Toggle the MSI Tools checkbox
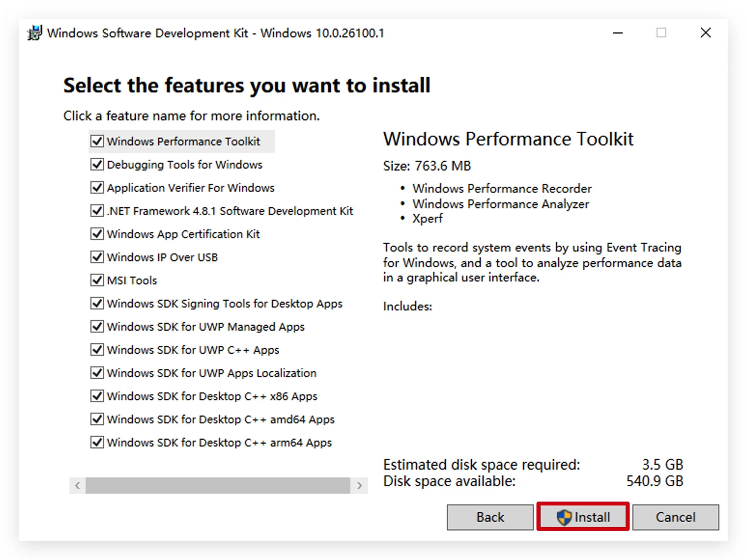 tap(97, 280)
